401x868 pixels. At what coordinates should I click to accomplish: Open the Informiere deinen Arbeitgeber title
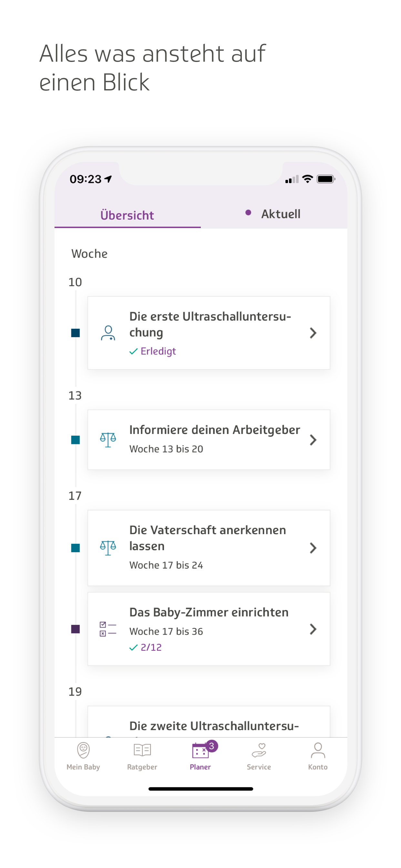click(x=214, y=430)
